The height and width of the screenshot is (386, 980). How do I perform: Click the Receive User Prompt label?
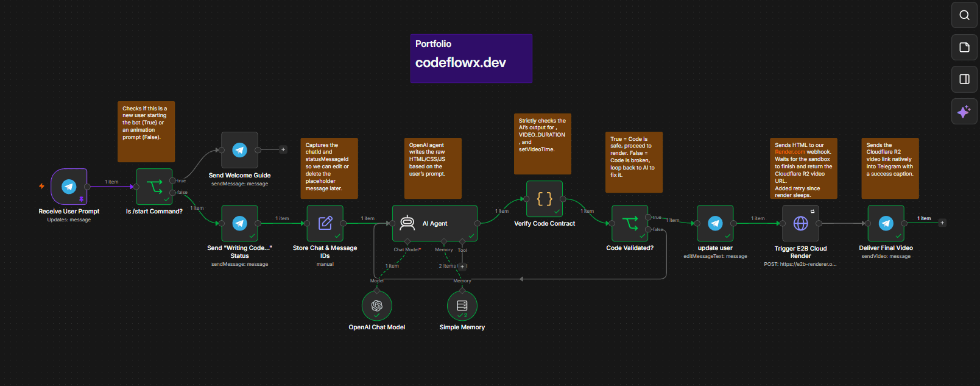[x=69, y=212]
